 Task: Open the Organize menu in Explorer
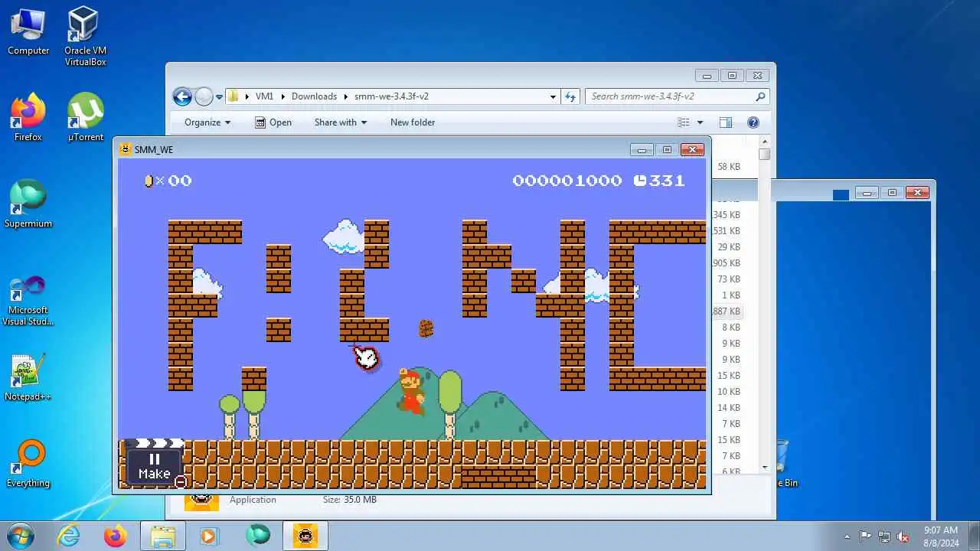coord(207,122)
